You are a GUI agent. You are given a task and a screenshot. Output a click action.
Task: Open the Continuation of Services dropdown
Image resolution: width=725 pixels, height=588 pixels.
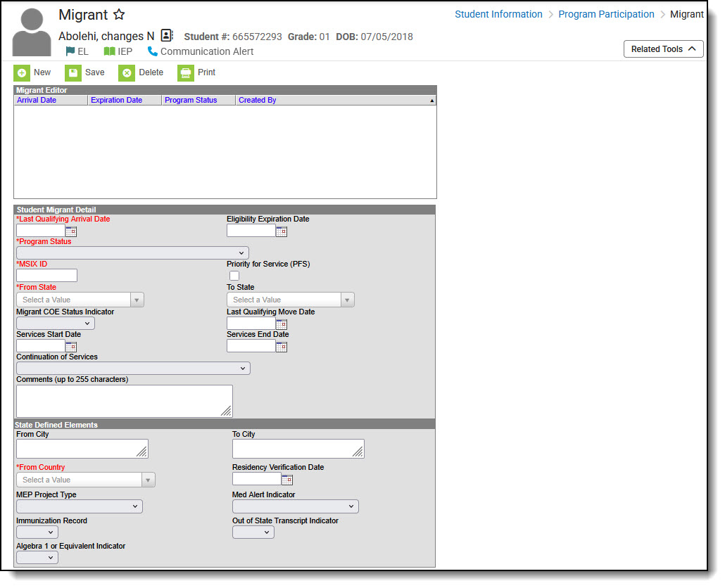(x=133, y=369)
